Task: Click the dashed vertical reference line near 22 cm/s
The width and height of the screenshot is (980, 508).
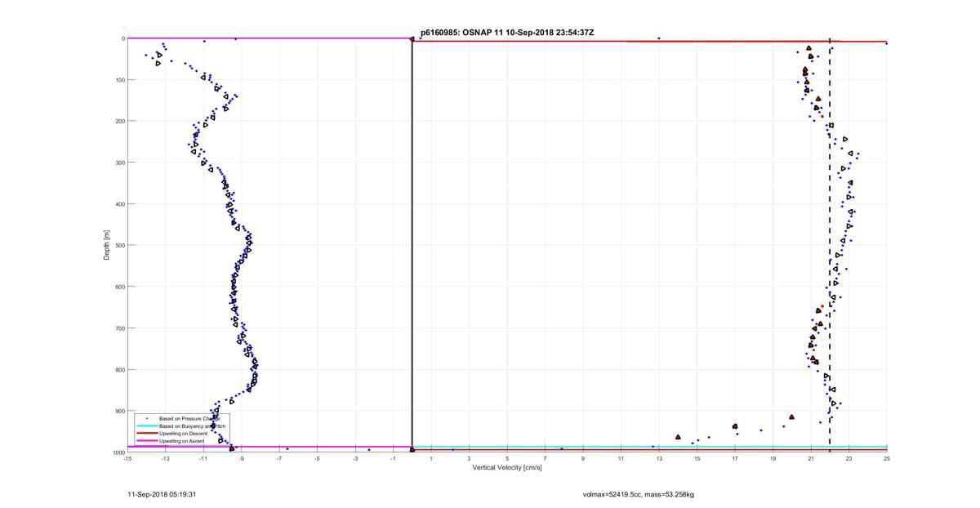Action: [x=830, y=245]
